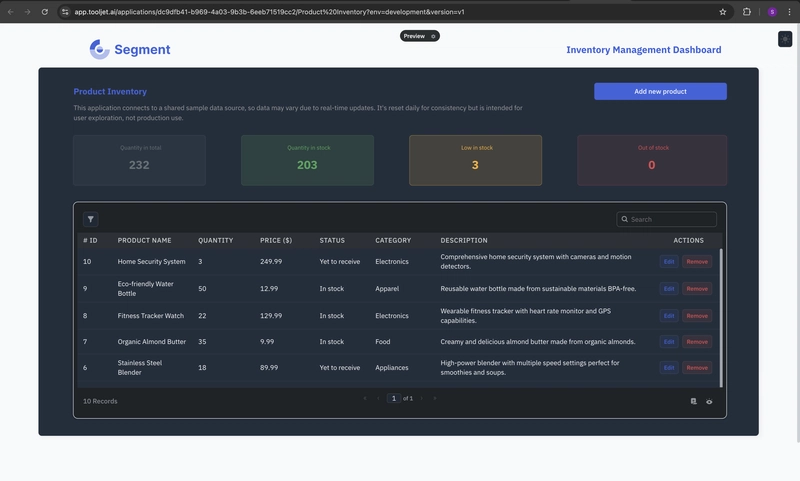Click the Quantity in total card

click(x=139, y=160)
